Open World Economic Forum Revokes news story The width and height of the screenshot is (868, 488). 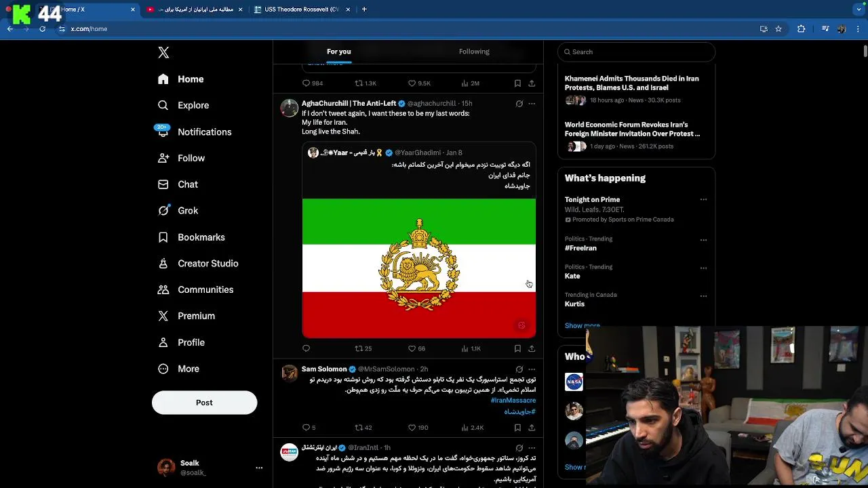click(636, 135)
